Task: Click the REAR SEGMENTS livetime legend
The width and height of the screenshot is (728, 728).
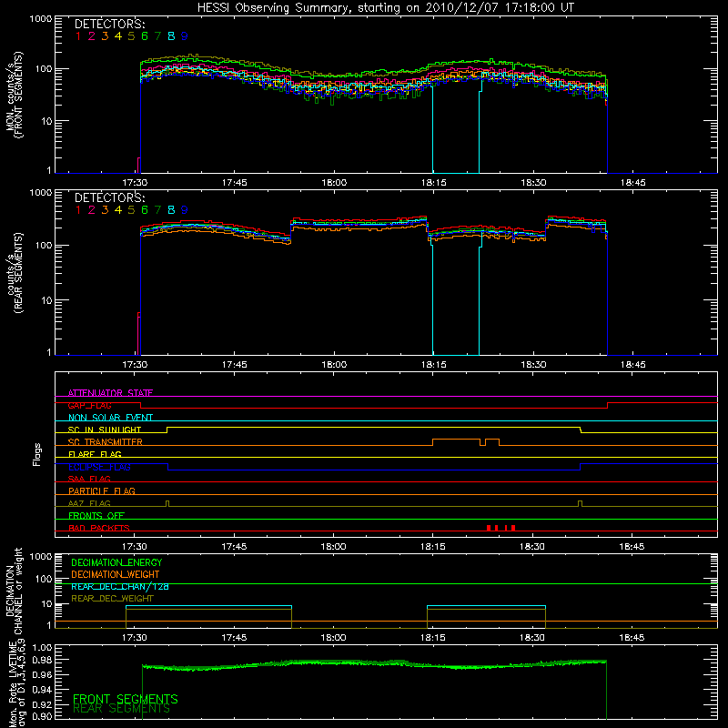Action: click(122, 709)
